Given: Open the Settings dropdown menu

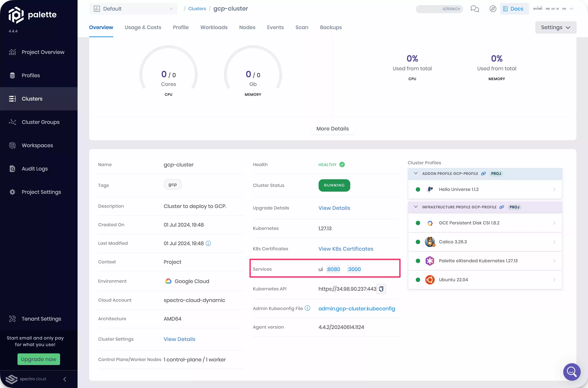Looking at the screenshot, I should pos(556,27).
